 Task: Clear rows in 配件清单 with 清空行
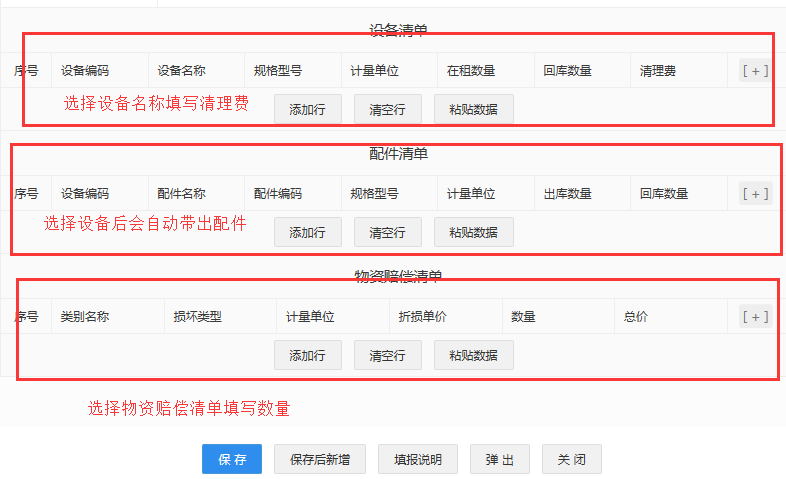point(387,232)
